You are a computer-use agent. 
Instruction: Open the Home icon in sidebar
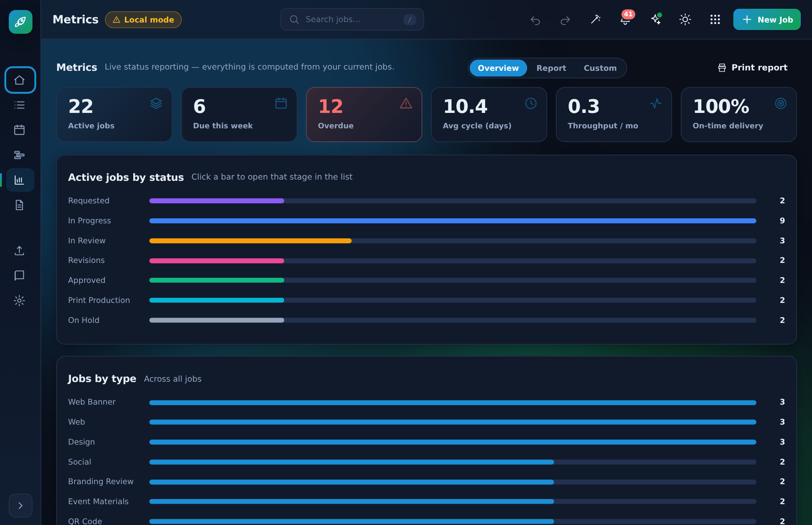[20, 80]
